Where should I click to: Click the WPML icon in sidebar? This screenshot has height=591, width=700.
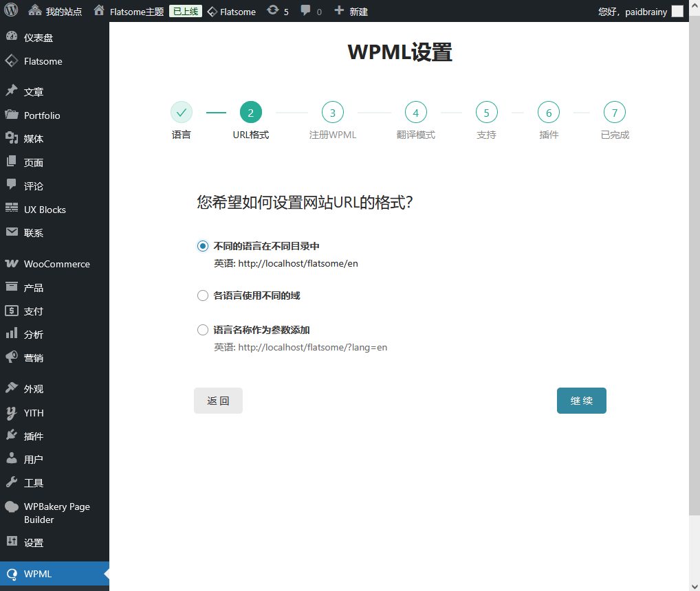pos(12,574)
